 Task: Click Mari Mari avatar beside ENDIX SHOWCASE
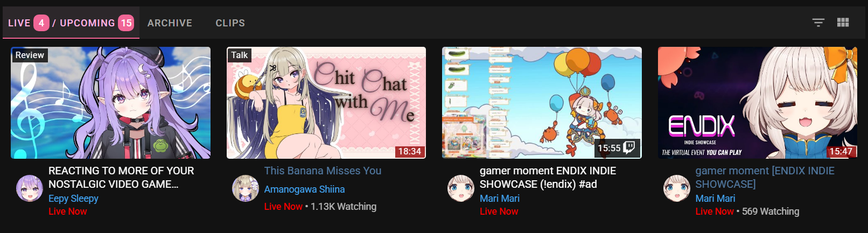(x=677, y=188)
